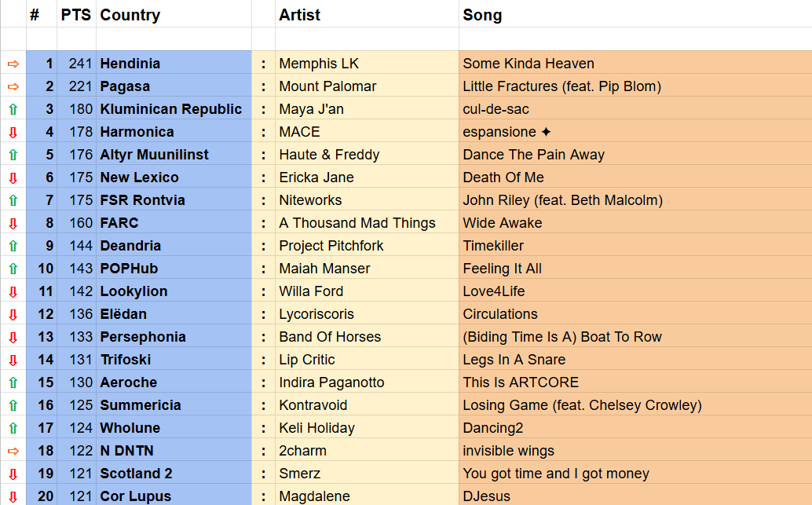Image resolution: width=812 pixels, height=505 pixels.
Task: Click the Song header cell
Action: 482,15
